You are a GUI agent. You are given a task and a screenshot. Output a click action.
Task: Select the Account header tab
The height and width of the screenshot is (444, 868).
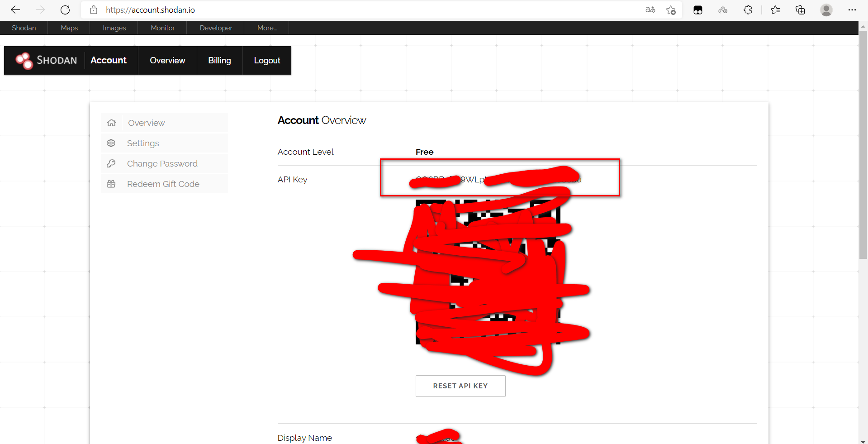pos(109,60)
